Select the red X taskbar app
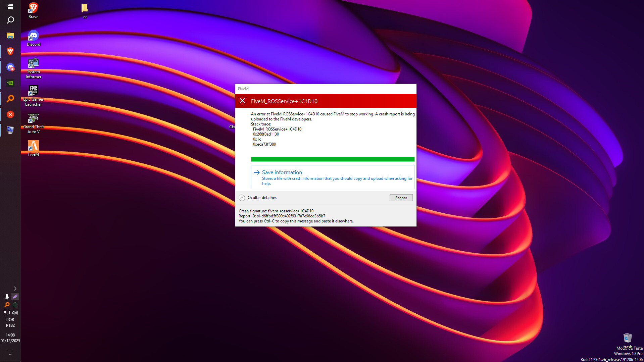This screenshot has height=362, width=644. 10,114
